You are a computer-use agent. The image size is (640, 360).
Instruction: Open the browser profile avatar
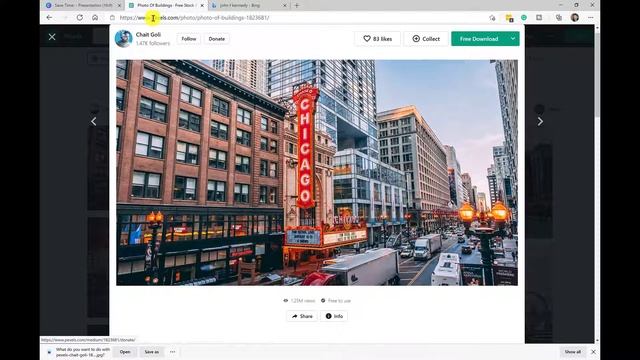coord(575,18)
